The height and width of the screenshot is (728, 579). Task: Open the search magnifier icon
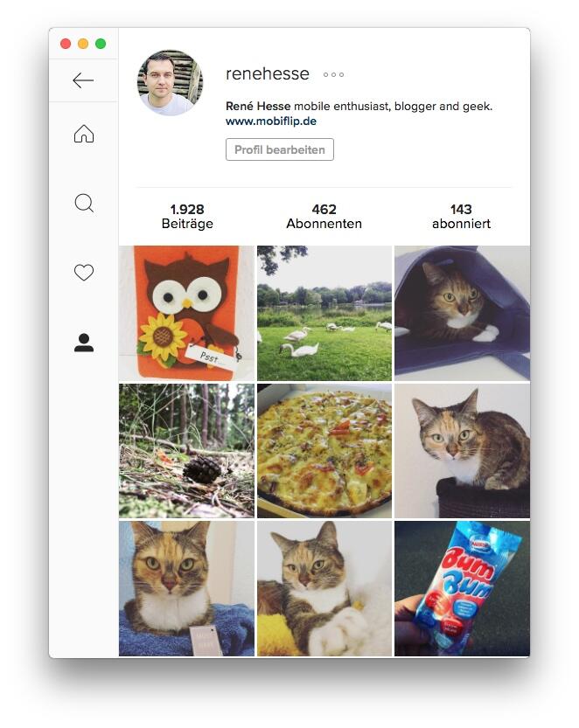coord(84,203)
